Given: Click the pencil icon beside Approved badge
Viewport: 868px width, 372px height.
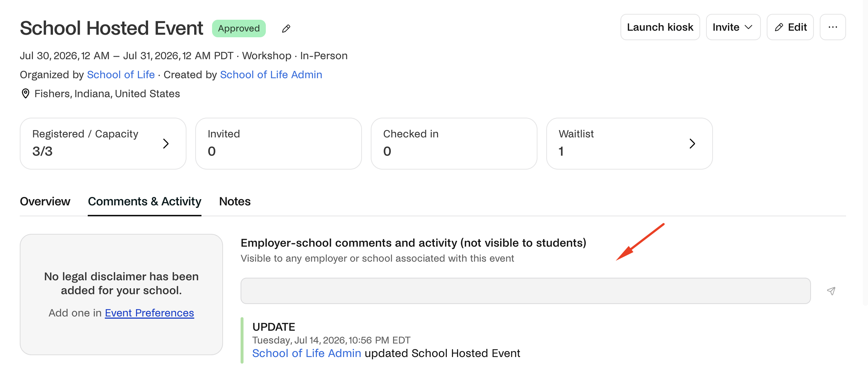Looking at the screenshot, I should [286, 29].
